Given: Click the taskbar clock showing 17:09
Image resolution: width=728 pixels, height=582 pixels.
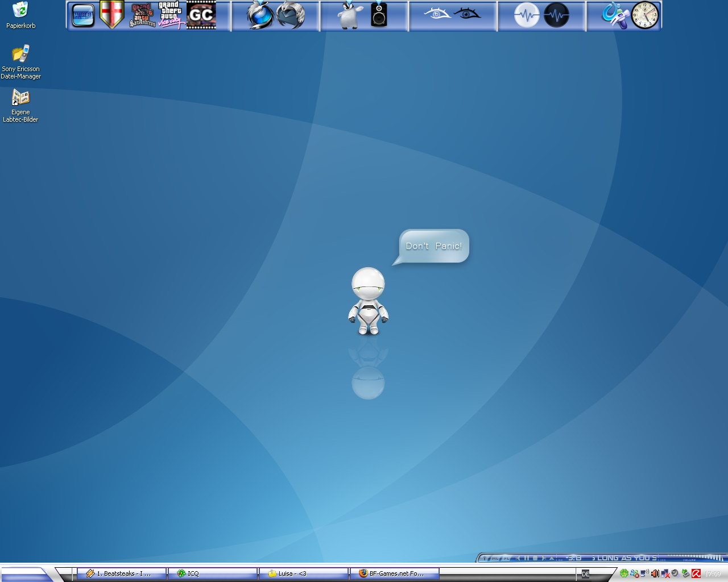Looking at the screenshot, I should coord(713,574).
